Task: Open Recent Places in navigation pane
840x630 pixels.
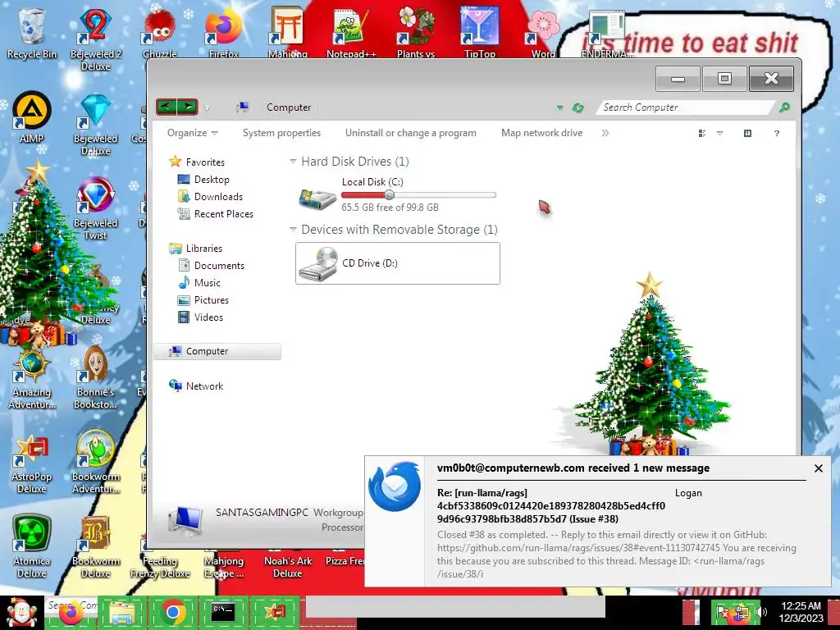Action: pyautogui.click(x=216, y=214)
